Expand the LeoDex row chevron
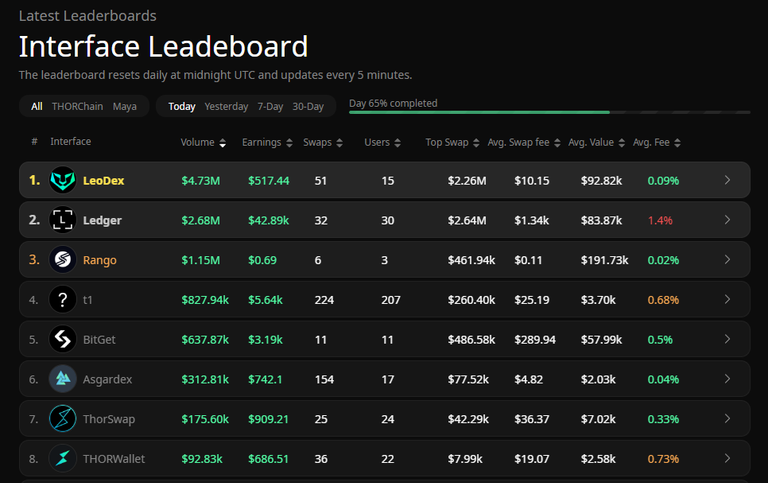This screenshot has height=483, width=768. point(727,180)
